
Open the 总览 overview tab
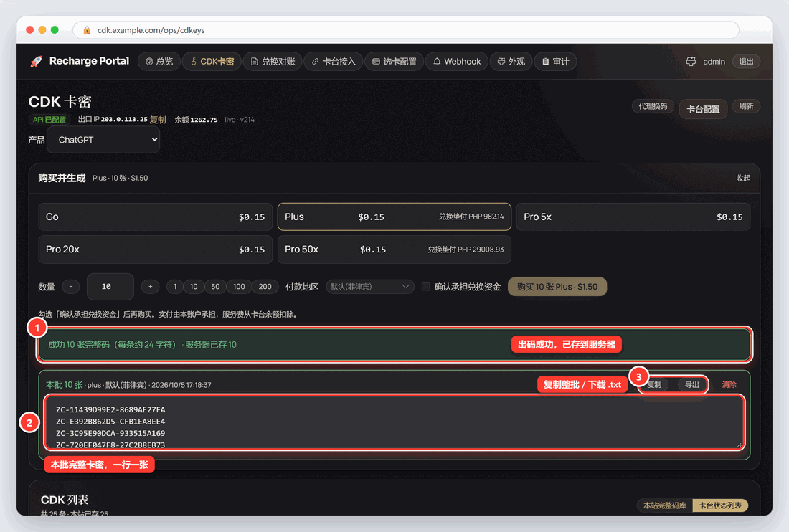159,62
